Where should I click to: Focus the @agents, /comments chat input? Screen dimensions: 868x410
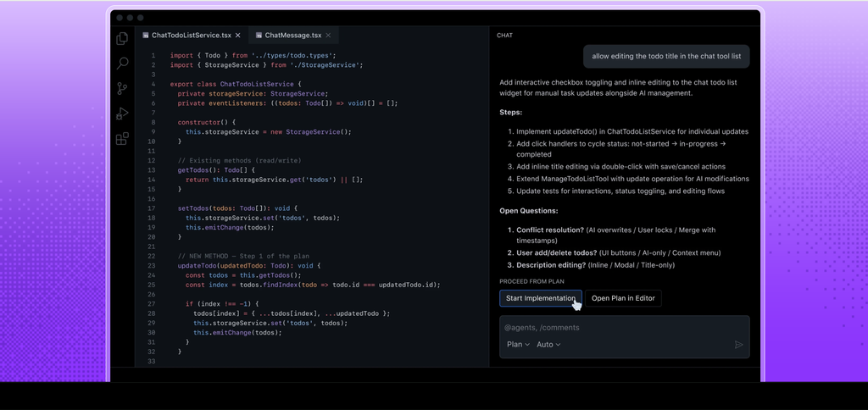coord(625,328)
